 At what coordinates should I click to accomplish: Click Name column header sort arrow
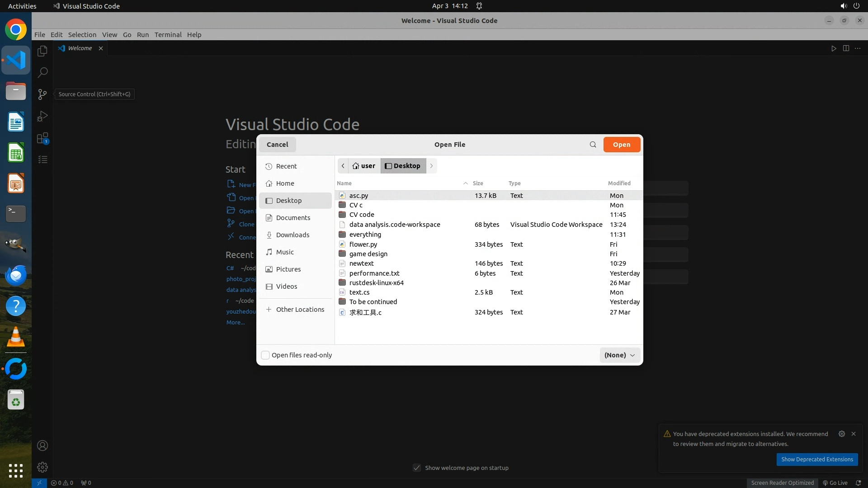tap(465, 183)
